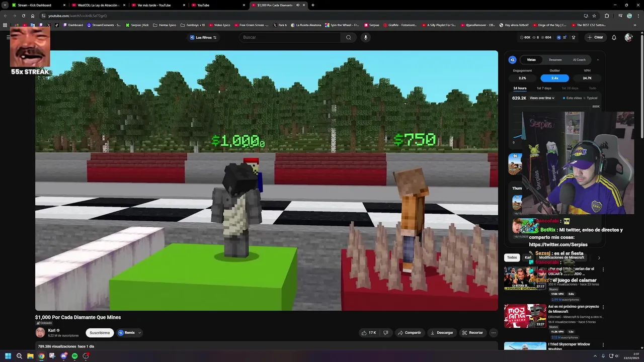Open options menu for 'Así es mi próximo gran proyecto'
Image resolution: width=644 pixels, height=362 pixels.
[x=603, y=307]
